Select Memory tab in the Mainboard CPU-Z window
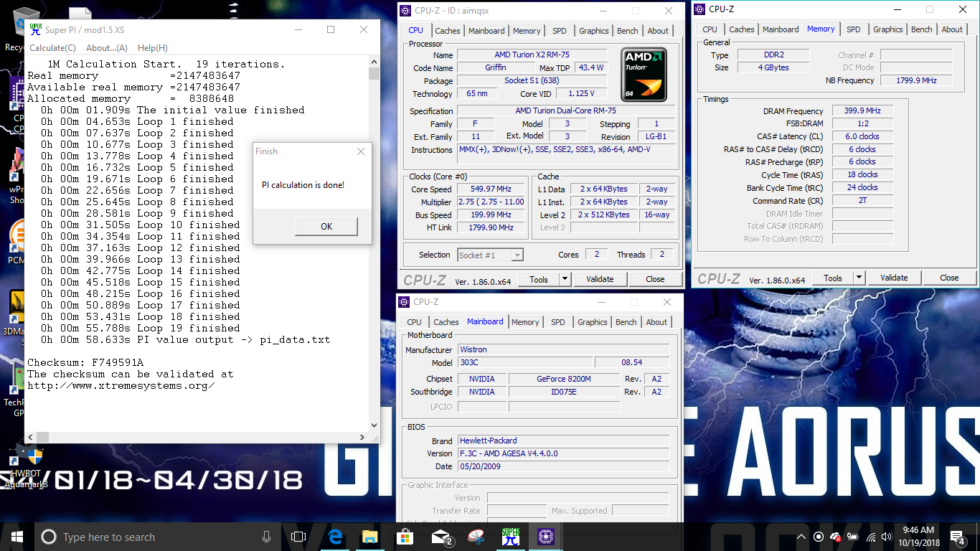The height and width of the screenshot is (551, 980). click(525, 322)
